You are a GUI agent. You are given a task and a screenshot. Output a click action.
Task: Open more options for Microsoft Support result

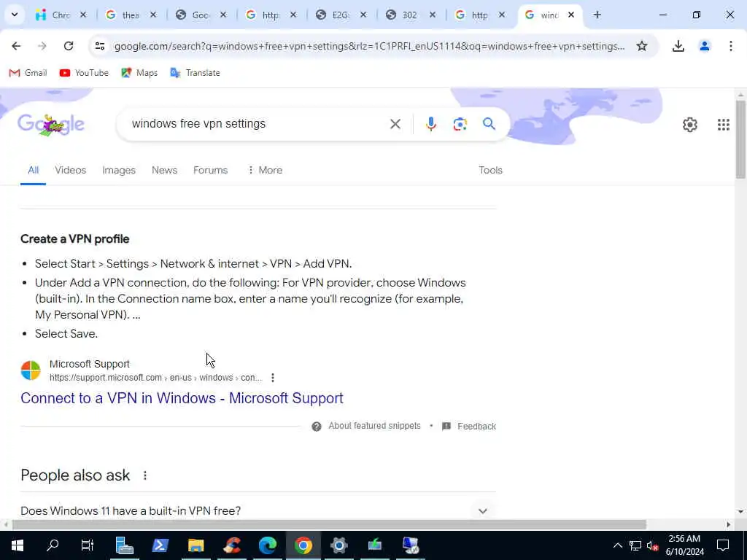tap(273, 378)
